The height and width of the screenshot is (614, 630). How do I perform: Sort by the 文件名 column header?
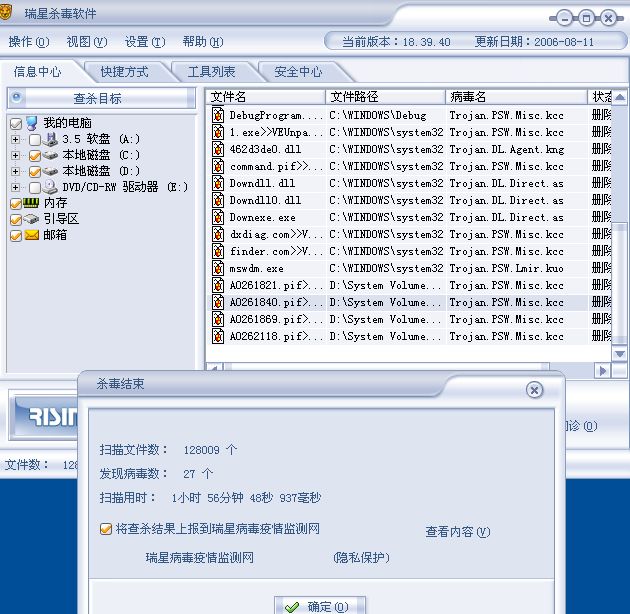click(266, 97)
